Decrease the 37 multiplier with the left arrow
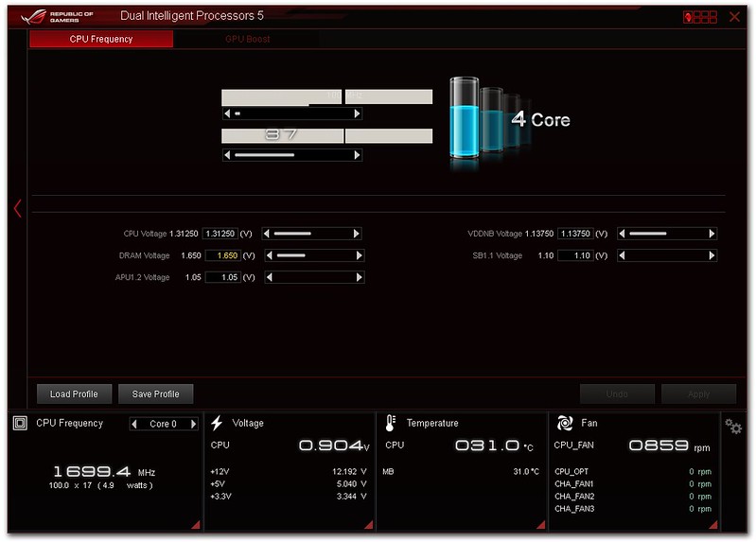Viewport: 756px width, 542px height. (227, 155)
